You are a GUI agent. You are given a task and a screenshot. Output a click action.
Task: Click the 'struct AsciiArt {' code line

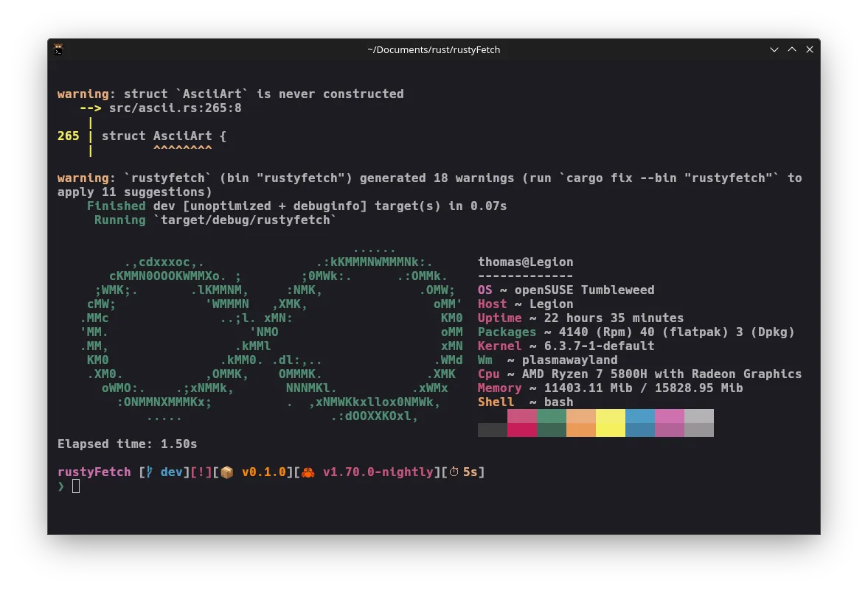click(x=164, y=136)
